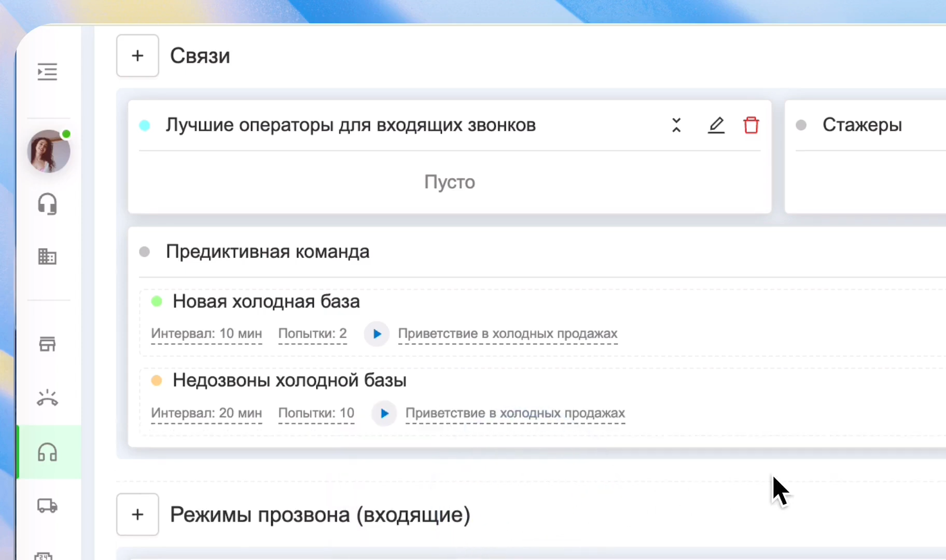Select the active headphones sidebar icon
Screen dimensions: 946x560
[x=47, y=452]
